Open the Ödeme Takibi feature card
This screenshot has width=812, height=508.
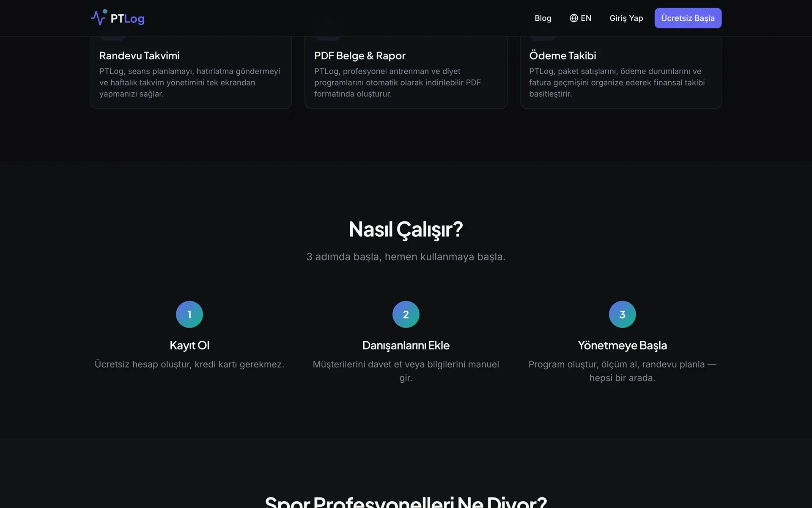621,72
